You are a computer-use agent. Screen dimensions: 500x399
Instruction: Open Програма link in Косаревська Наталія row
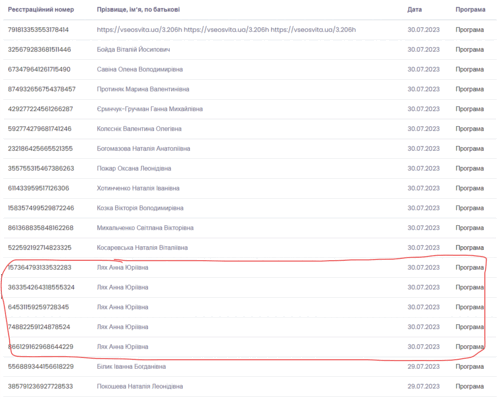pos(470,248)
